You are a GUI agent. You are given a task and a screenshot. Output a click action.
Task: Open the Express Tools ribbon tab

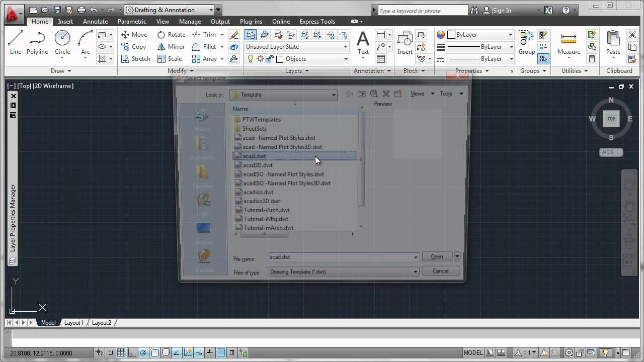click(x=317, y=22)
